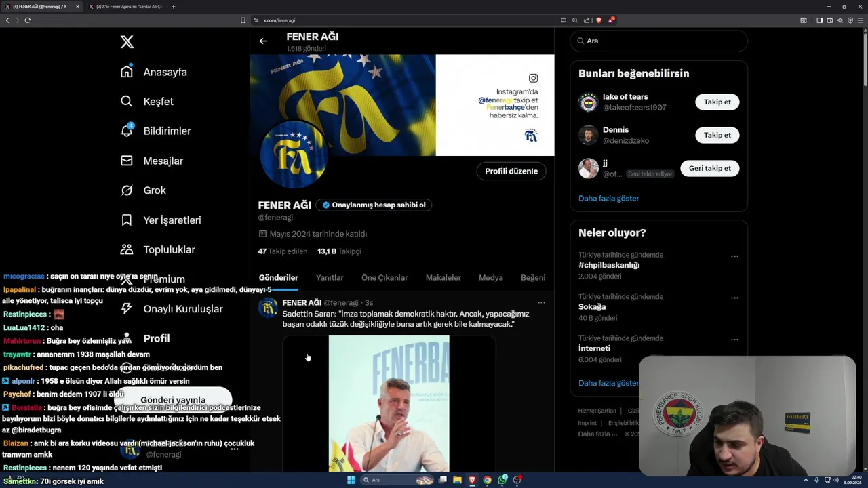Open Leo AI sparkle icon in toolbar

840,20
